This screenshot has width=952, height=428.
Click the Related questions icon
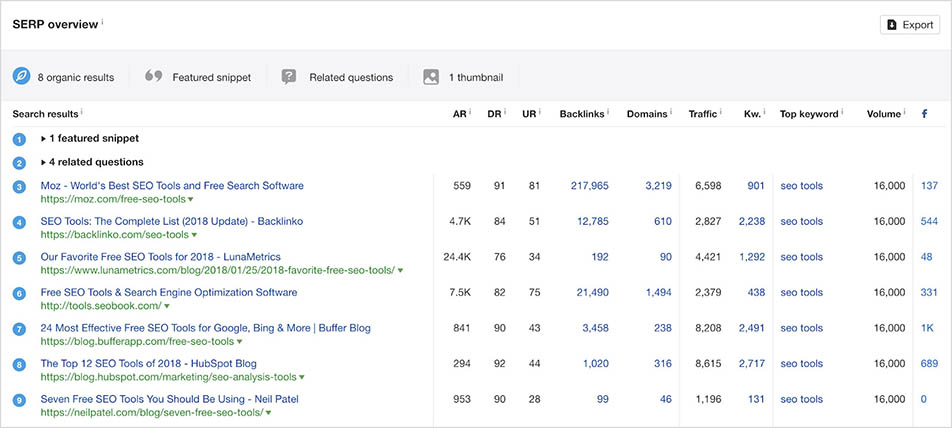(289, 76)
